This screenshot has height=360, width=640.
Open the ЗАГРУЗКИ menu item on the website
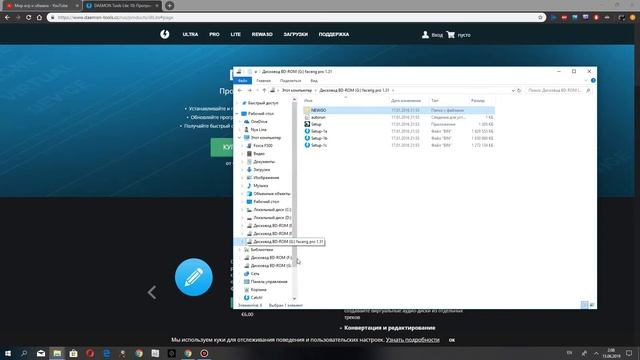coord(296,34)
